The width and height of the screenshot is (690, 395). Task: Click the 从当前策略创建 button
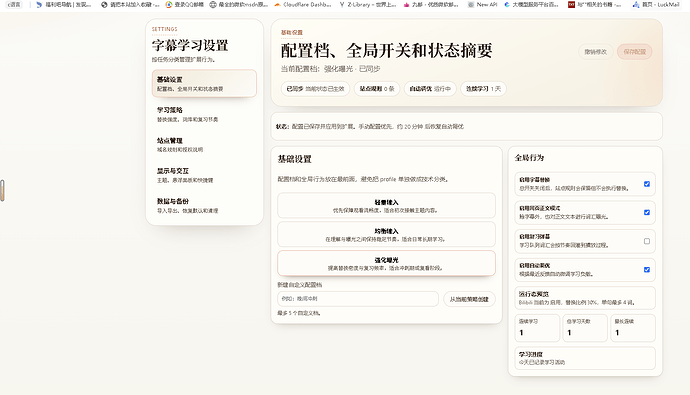point(469,299)
